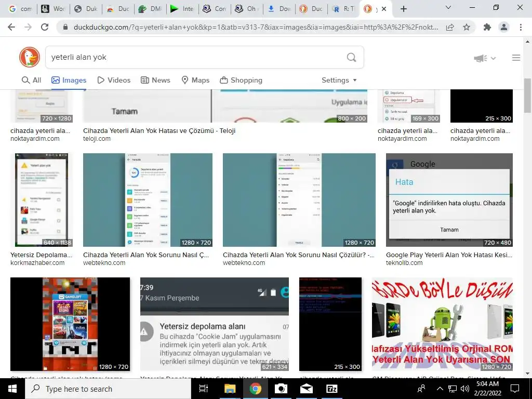The height and width of the screenshot is (399, 532).
Task: Click the korkmazhaber.com source link
Action: pos(37,262)
